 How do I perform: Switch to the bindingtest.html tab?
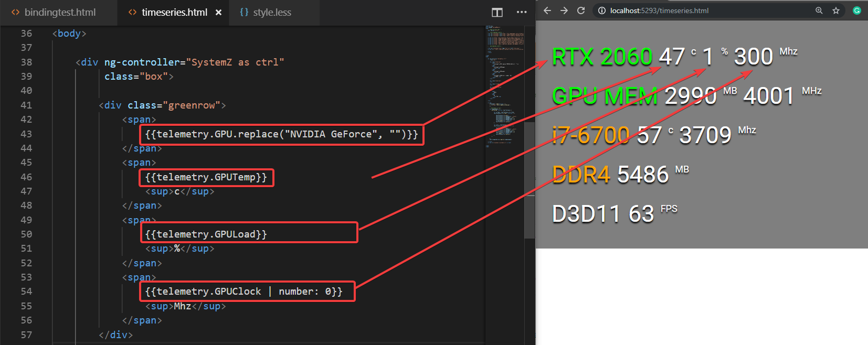59,12
